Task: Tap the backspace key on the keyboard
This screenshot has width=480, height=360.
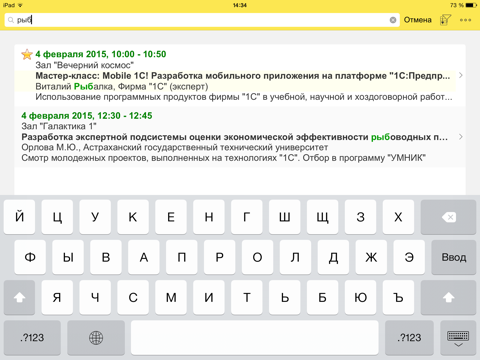Action: coord(448,217)
